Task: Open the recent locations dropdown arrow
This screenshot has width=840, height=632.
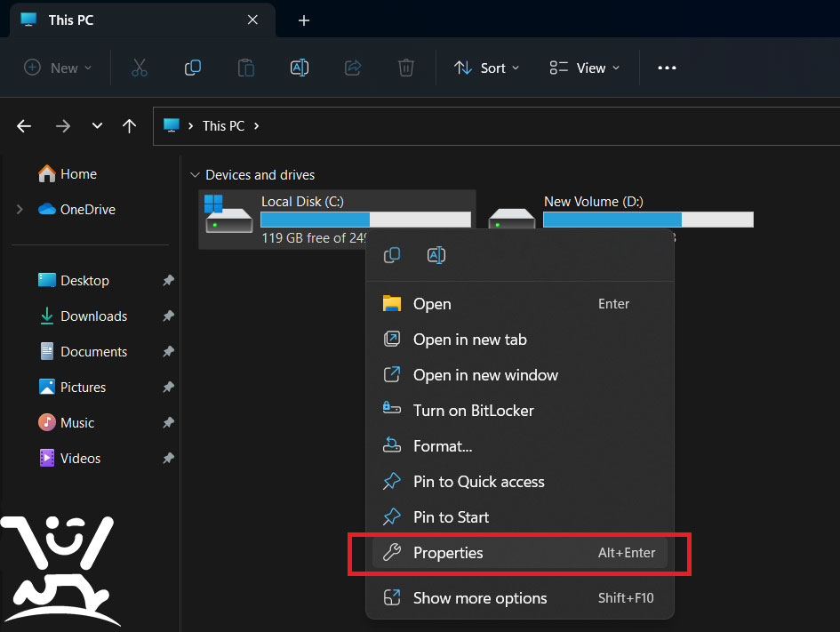Action: click(97, 126)
